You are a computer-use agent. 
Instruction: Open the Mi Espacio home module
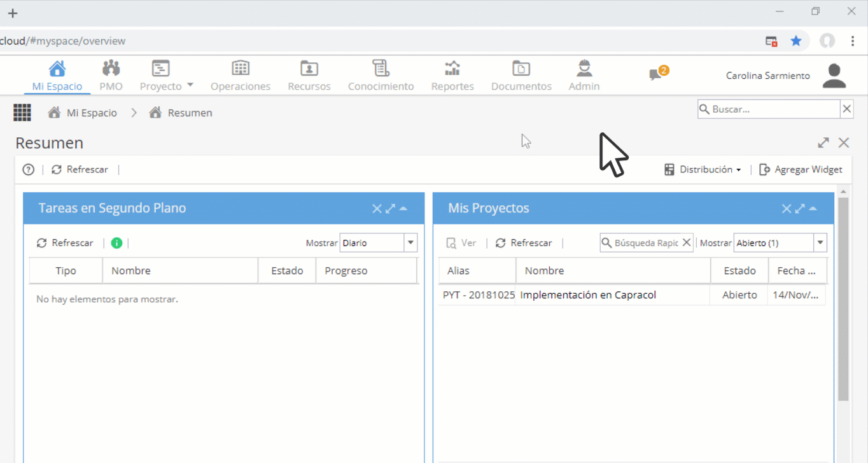coord(57,76)
